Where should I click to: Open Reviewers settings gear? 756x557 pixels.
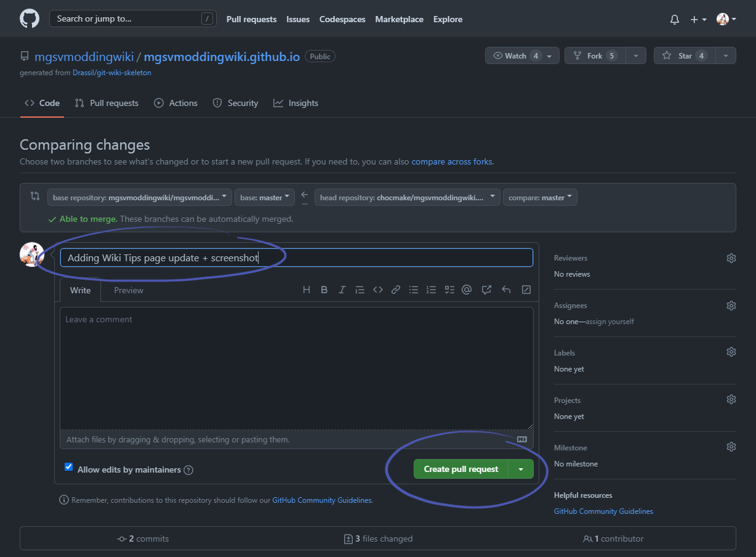click(731, 258)
